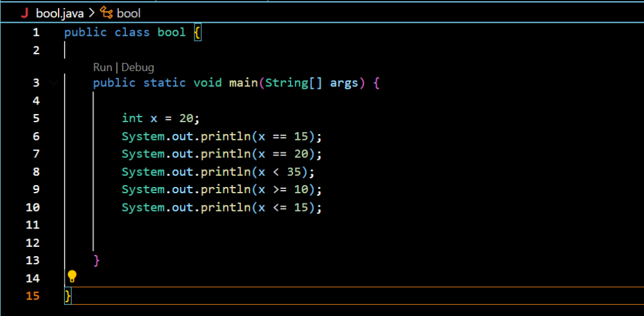Click line number 15 in the gutter
Viewport: 644px width, 316px height.
(x=33, y=295)
